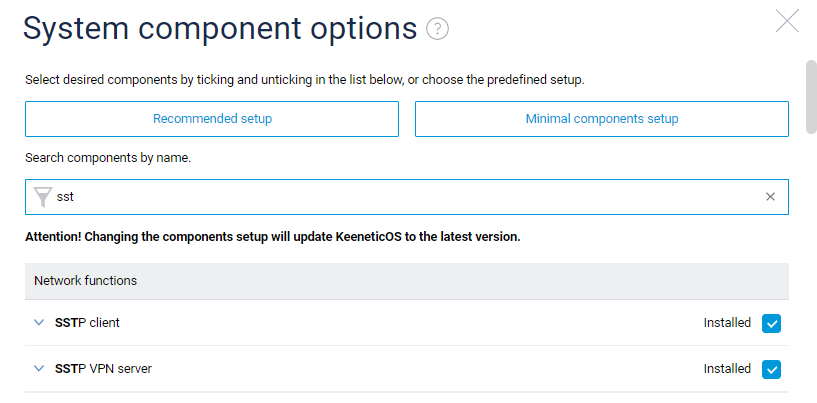Select the Network functions section header

pyautogui.click(x=407, y=281)
